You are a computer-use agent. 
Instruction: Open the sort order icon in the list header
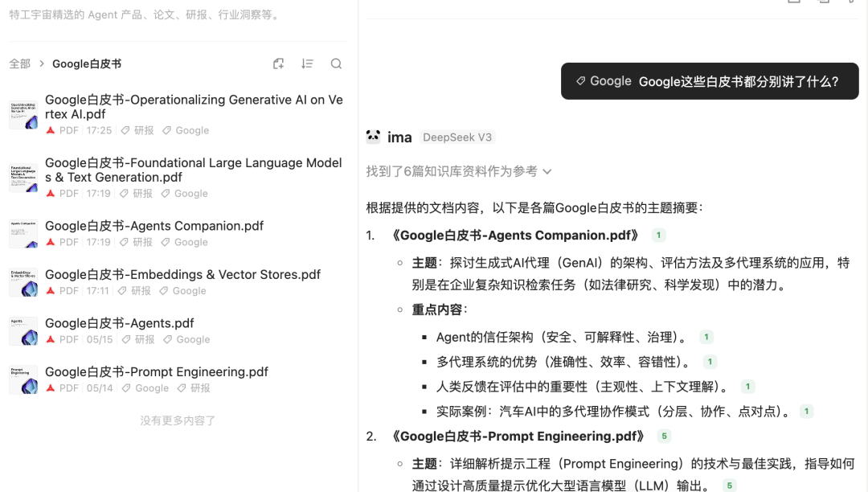(307, 64)
